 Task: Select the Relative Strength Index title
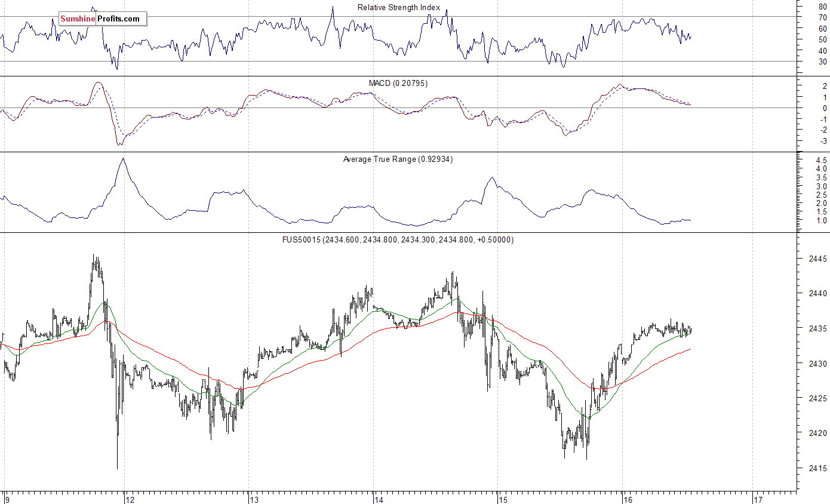coord(399,8)
